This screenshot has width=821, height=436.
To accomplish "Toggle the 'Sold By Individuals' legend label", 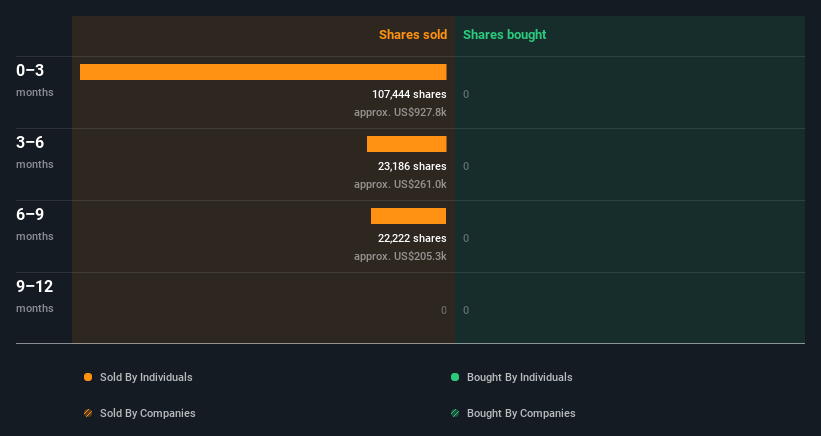I will coord(146,377).
